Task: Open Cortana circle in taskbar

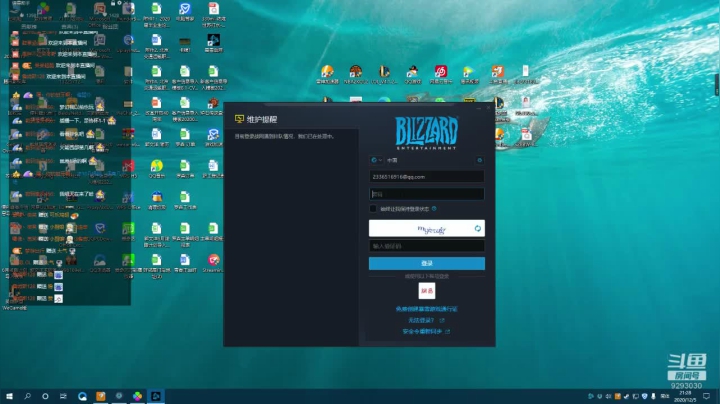Action: (45, 396)
